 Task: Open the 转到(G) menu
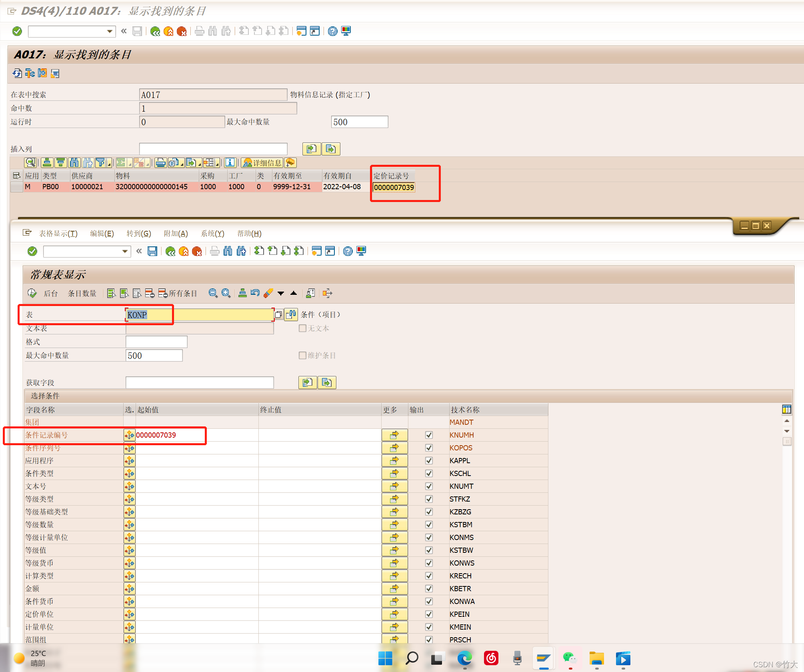point(138,233)
